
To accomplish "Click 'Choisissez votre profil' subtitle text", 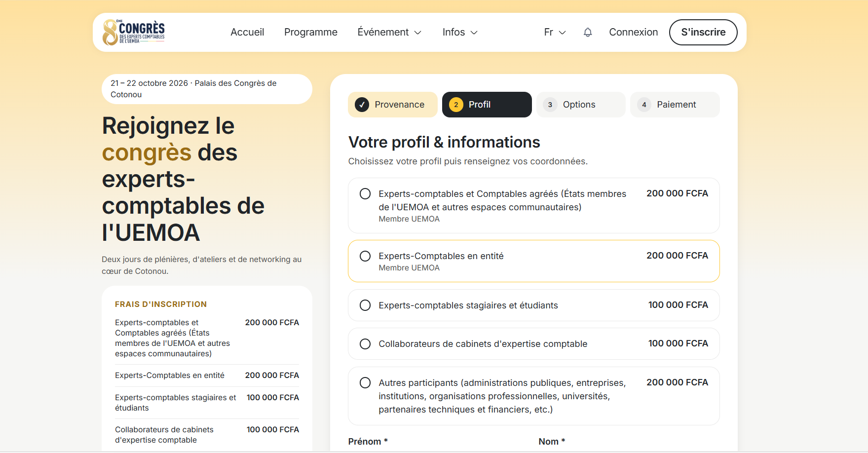I will [468, 161].
